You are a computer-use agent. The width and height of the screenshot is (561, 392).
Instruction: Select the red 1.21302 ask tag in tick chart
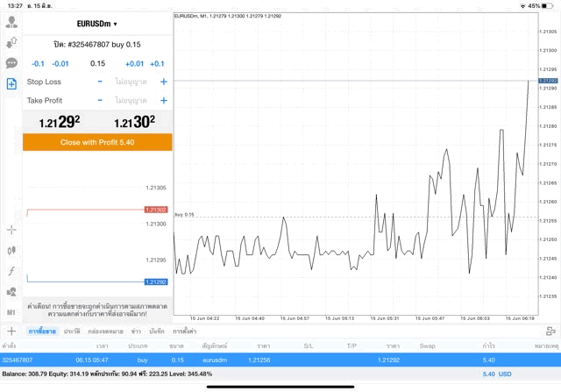pyautogui.click(x=156, y=210)
